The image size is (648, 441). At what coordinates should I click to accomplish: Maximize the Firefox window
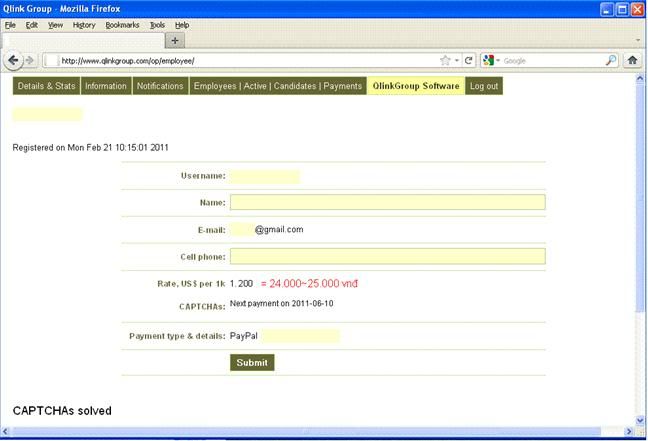622,9
